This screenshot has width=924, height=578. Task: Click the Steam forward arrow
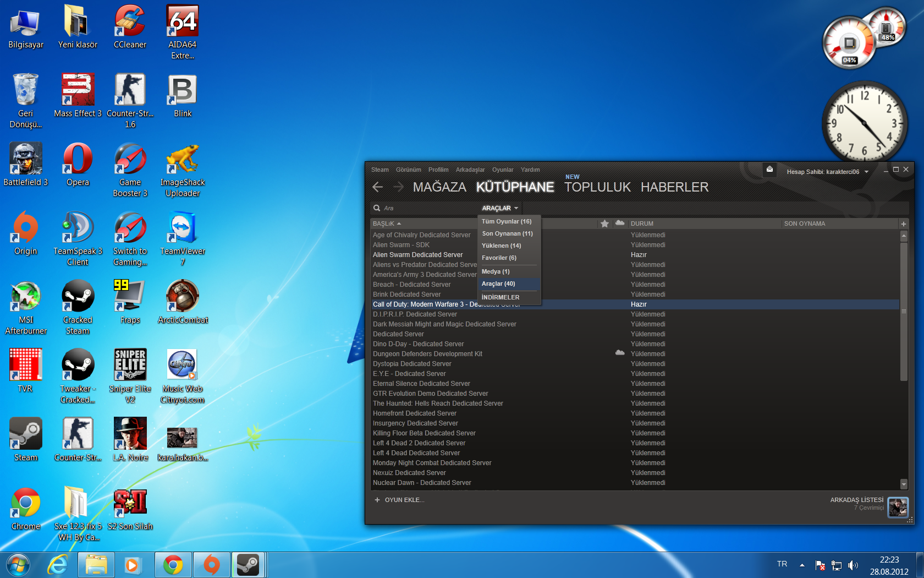[399, 187]
